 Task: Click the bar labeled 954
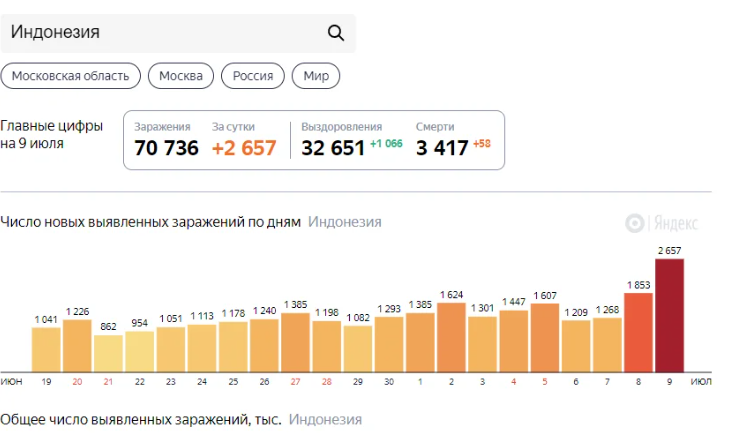coord(139,352)
